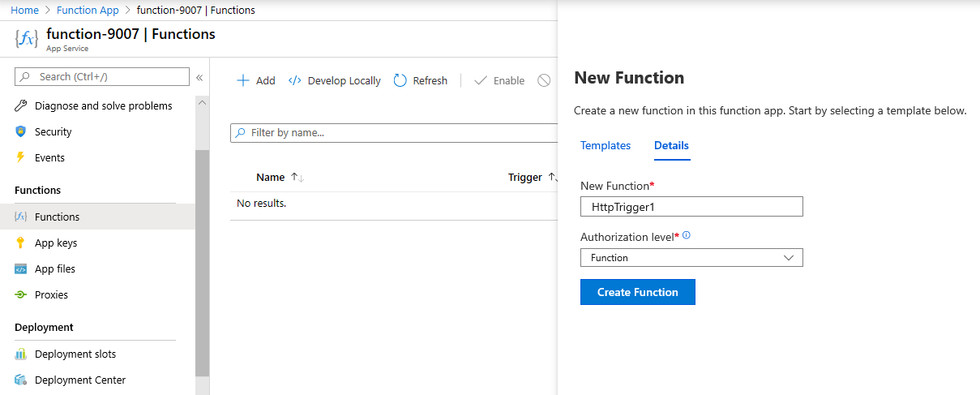Viewport: 980px width, 395px height.
Task: Click the search magnifier icon in sidebar
Action: pos(27,77)
